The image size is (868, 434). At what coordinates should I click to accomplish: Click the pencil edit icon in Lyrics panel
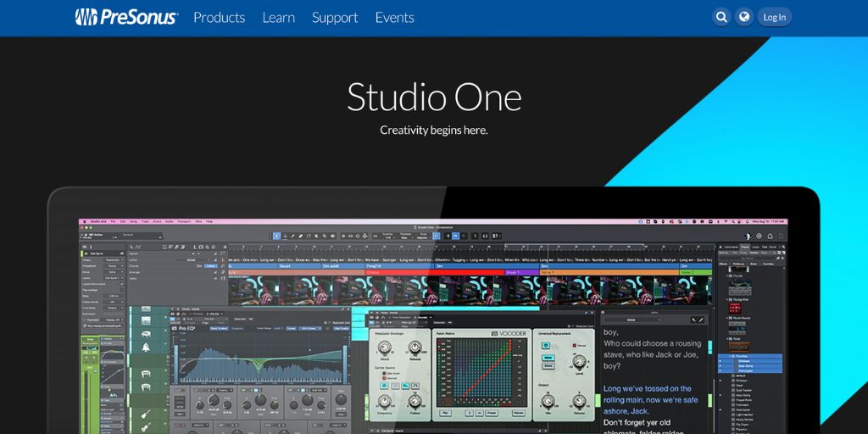pos(702,320)
